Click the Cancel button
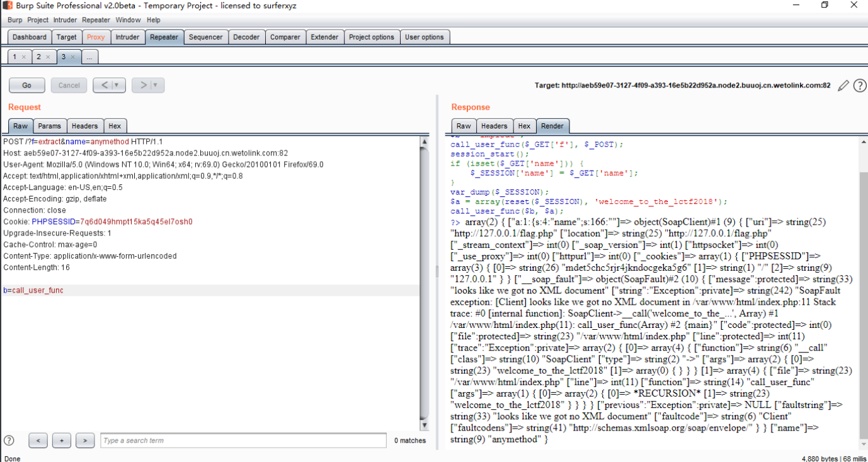 69,85
